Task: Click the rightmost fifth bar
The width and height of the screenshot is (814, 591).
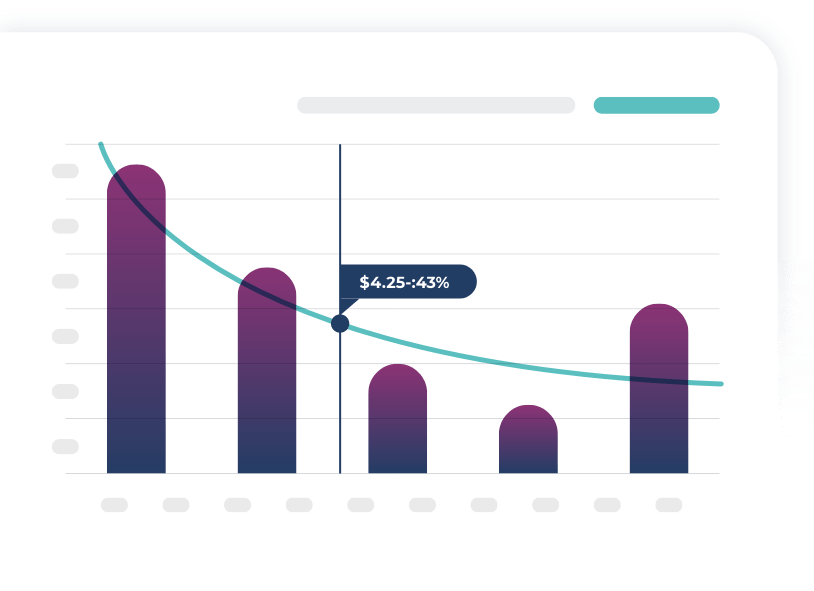Action: [x=658, y=390]
